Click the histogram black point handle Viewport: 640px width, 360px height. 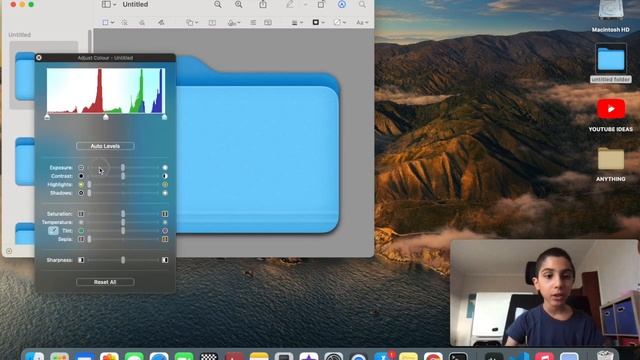[x=47, y=117]
